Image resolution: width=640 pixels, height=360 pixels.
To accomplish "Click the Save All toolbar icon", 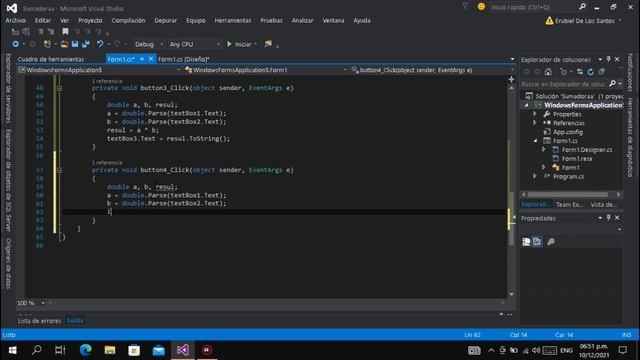I will point(86,44).
